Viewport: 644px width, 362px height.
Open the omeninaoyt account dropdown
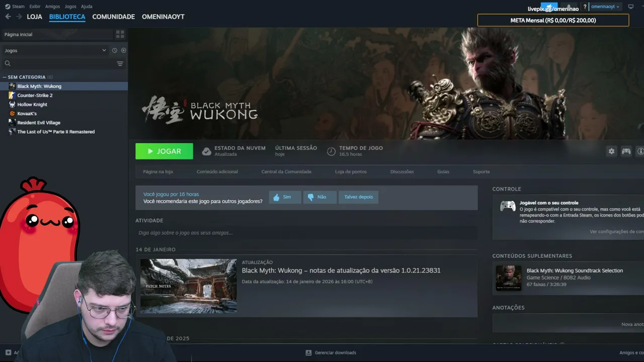pyautogui.click(x=605, y=7)
